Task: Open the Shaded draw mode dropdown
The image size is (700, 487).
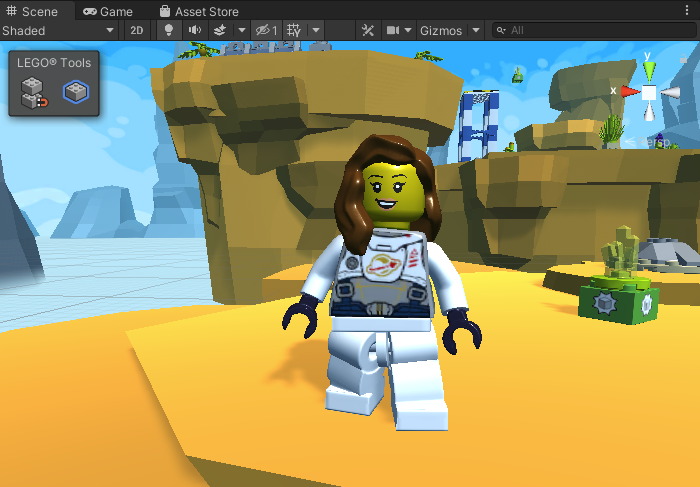Action: (58, 30)
